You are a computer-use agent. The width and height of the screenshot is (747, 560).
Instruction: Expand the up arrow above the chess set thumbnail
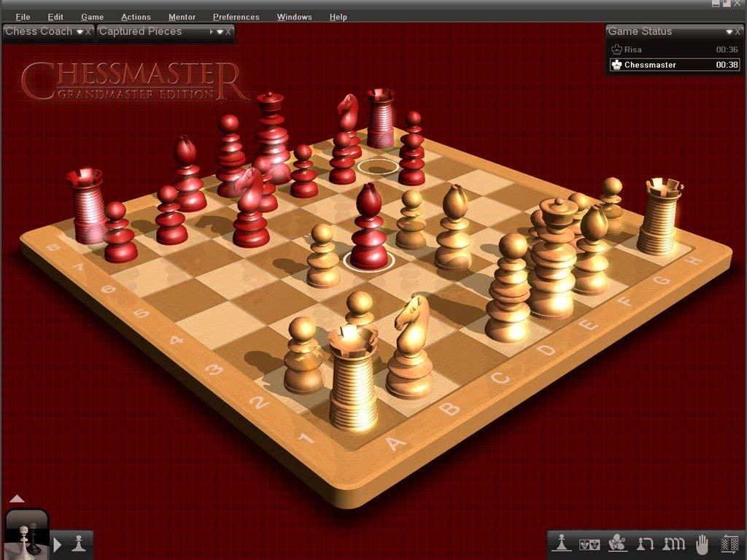(17, 499)
